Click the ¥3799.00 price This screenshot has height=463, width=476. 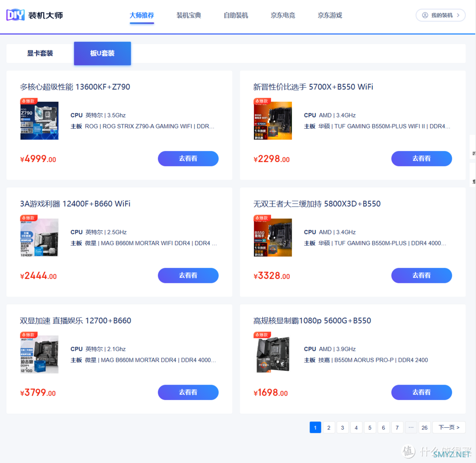tap(38, 393)
